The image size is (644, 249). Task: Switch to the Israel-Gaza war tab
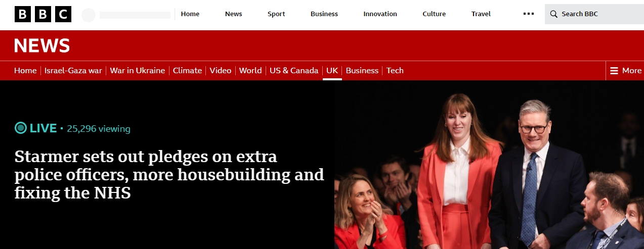[73, 71]
